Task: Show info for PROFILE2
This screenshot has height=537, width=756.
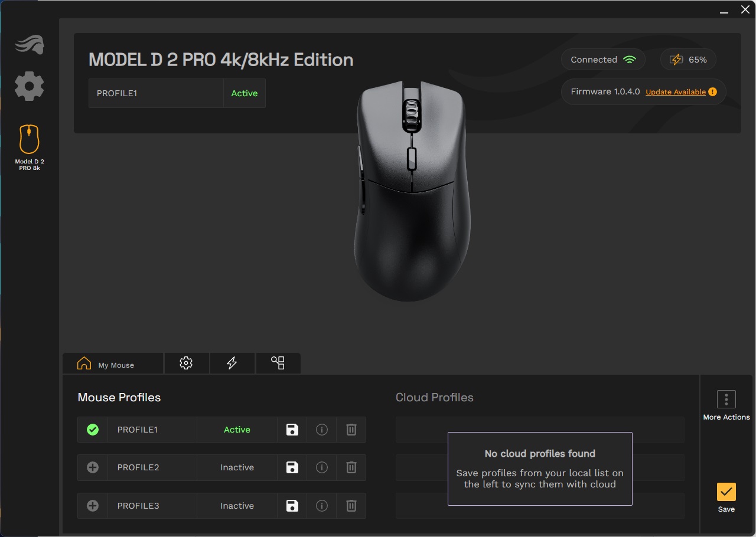Action: (322, 467)
